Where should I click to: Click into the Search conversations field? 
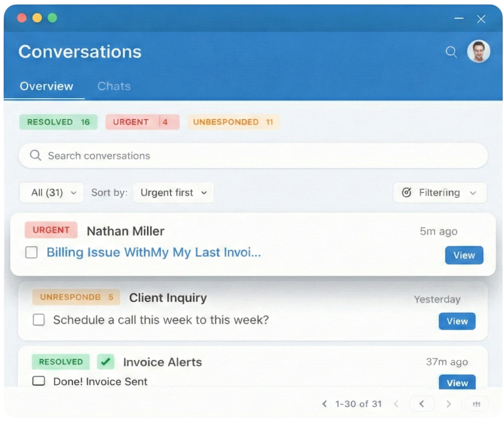[x=253, y=155]
